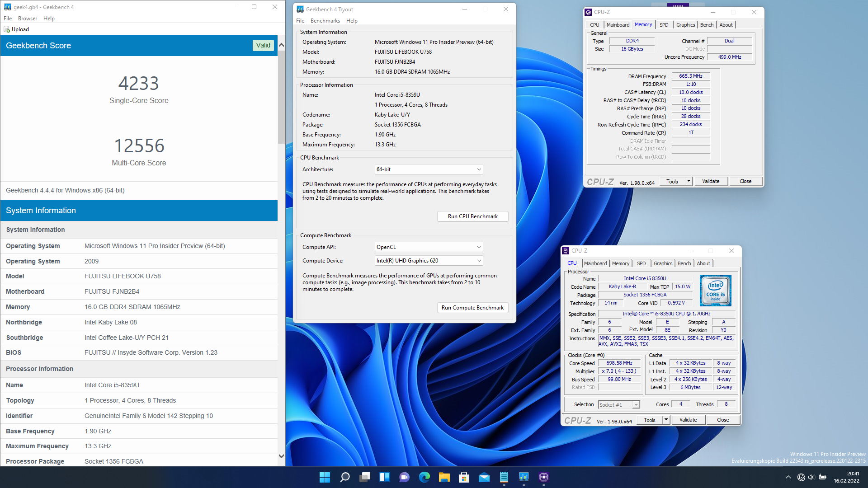Viewport: 868px width, 488px height.
Task: Open Help menu in geek4.gb4 window
Action: pos(49,19)
